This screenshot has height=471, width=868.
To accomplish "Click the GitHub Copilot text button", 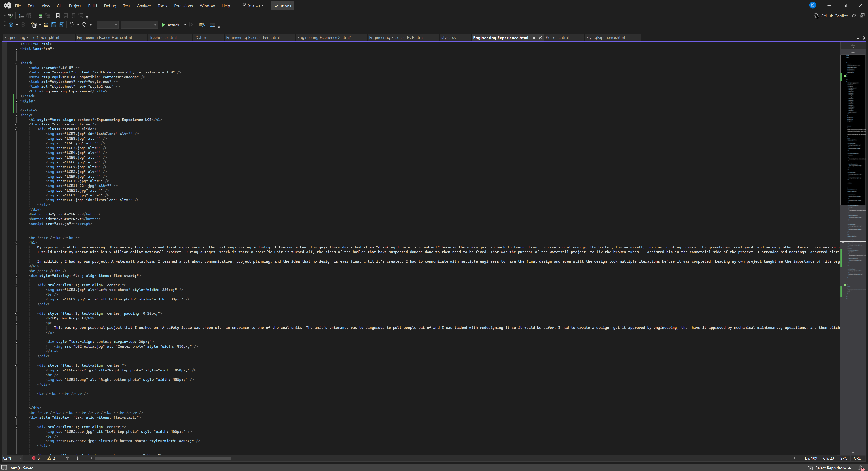I will click(x=834, y=16).
